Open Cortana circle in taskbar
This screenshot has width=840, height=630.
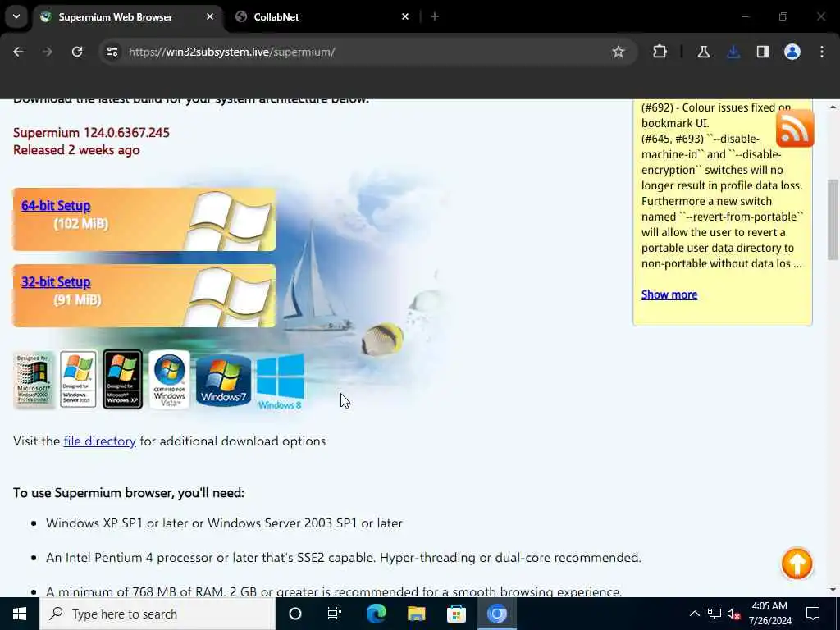[295, 614]
